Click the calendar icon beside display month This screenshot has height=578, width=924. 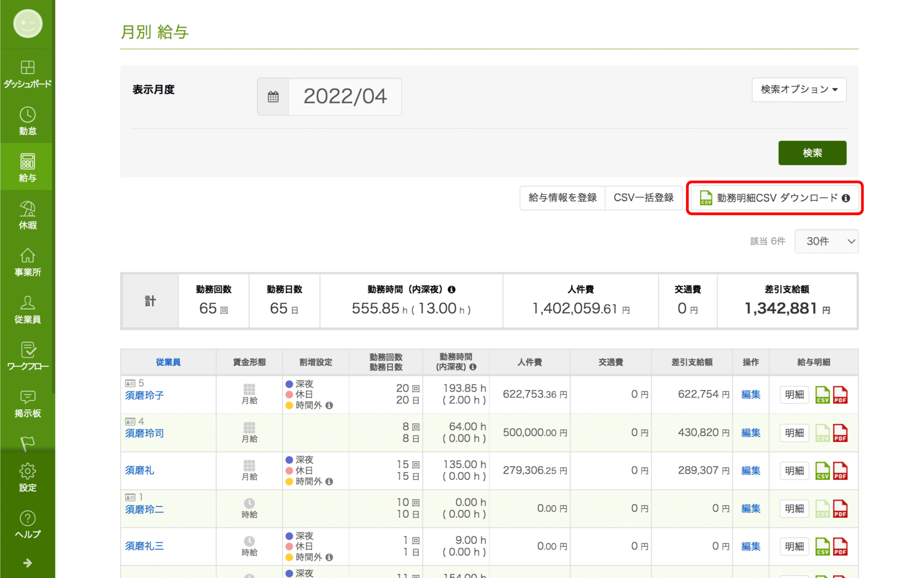[x=273, y=96]
